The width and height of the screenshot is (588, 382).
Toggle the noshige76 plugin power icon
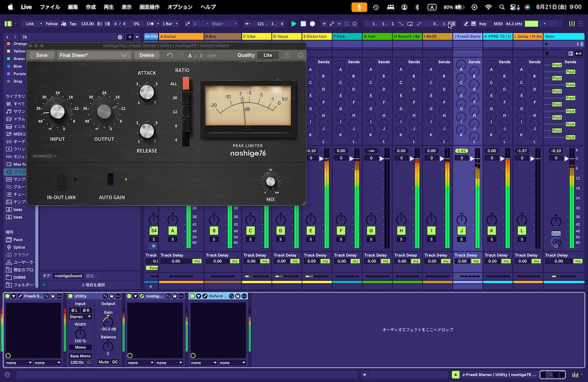click(x=288, y=55)
